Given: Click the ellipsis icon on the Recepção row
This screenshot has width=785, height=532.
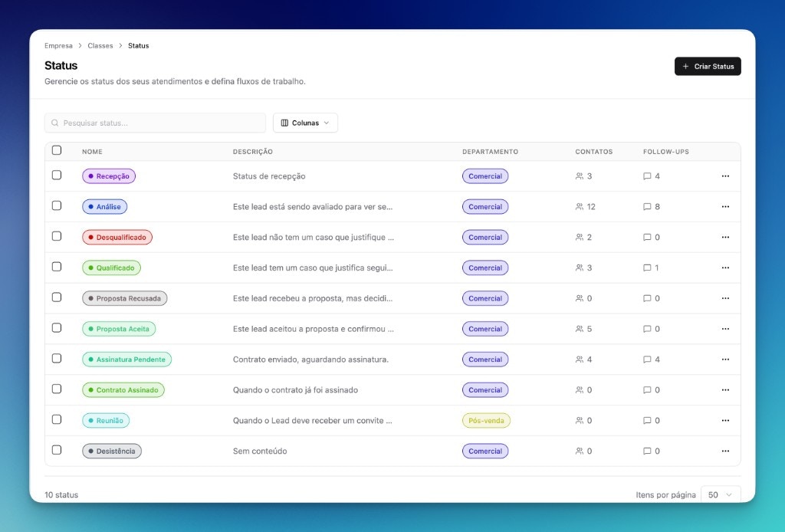Looking at the screenshot, I should pos(725,176).
